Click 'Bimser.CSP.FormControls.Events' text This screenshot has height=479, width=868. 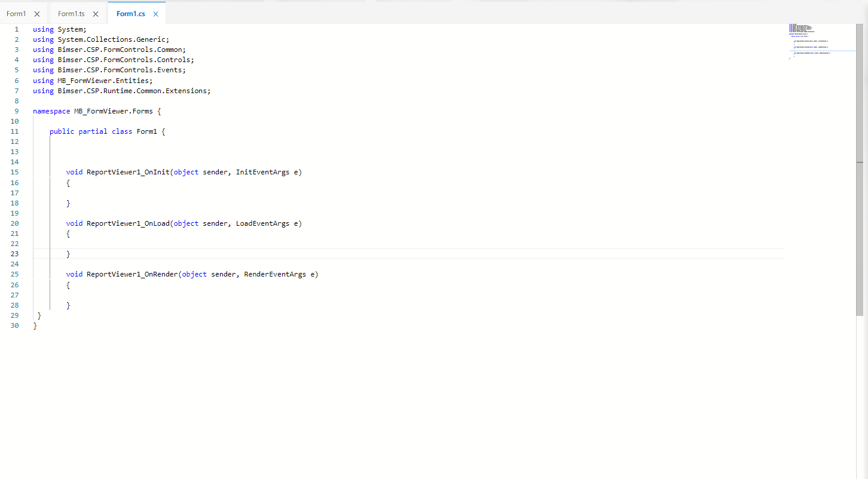click(x=120, y=70)
